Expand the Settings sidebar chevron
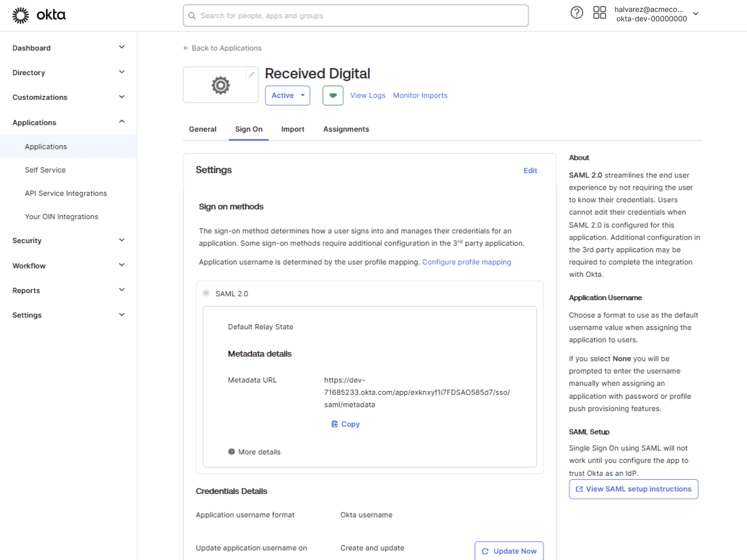The height and width of the screenshot is (560, 747). (x=122, y=315)
